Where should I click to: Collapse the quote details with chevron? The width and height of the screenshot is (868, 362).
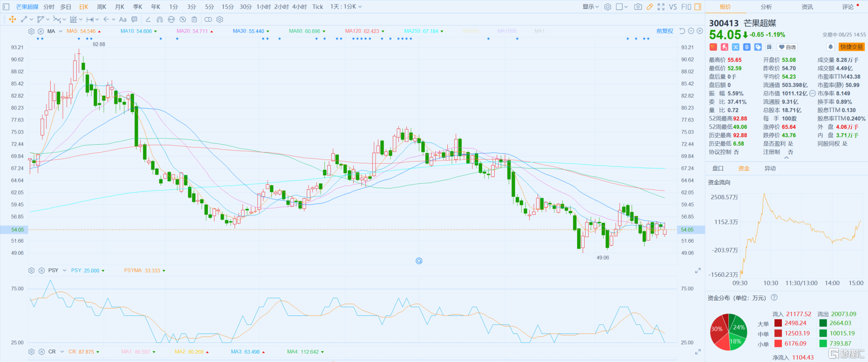pyautogui.click(x=787, y=158)
